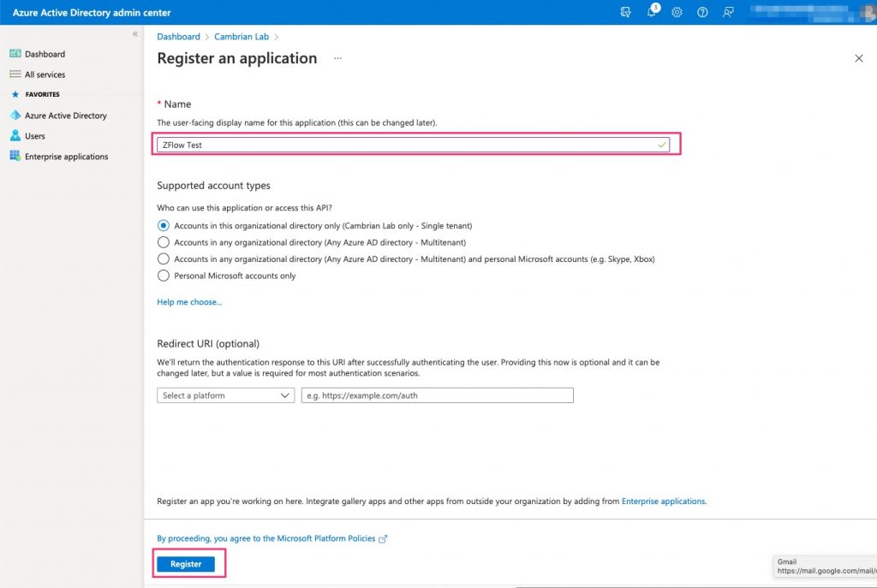The width and height of the screenshot is (877, 588).
Task: Open All services in the sidebar
Action: point(45,74)
